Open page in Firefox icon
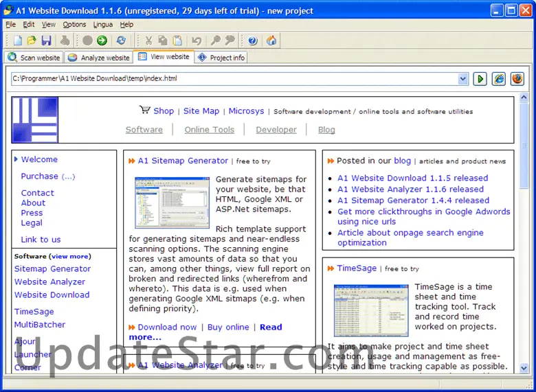536x392 pixels. [x=517, y=79]
